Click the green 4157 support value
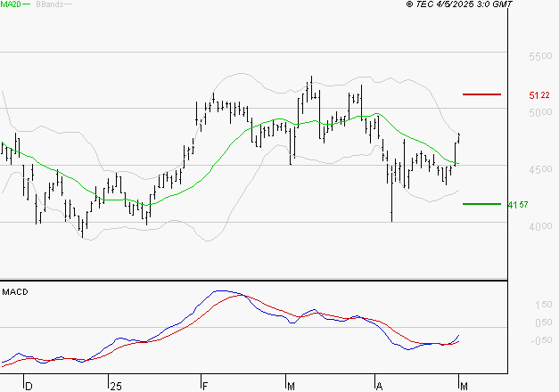Image resolution: width=559 pixels, height=392 pixels. point(518,205)
